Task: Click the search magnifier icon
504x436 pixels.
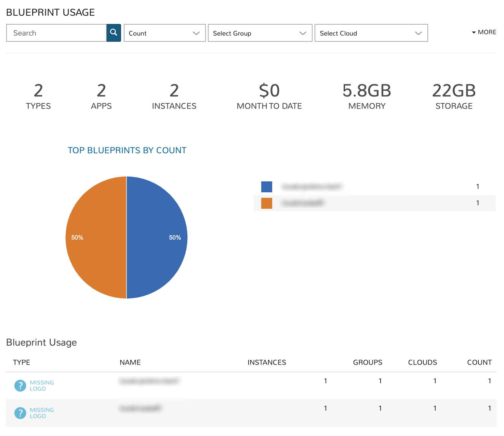Action: [114, 33]
